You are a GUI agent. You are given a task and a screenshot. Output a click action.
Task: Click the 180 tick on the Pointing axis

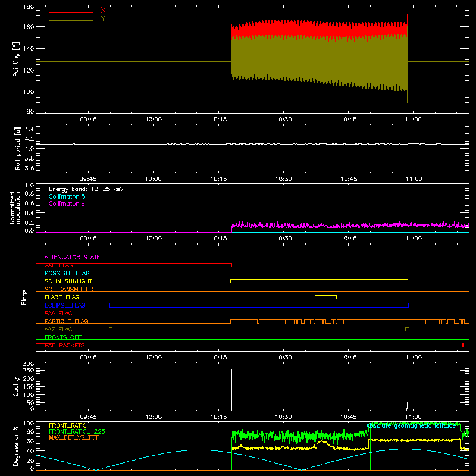(29, 7)
